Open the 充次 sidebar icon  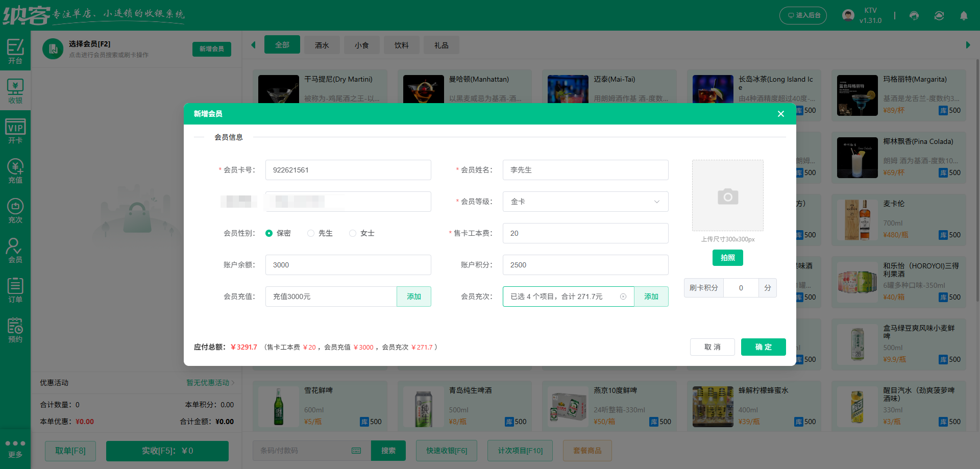tap(15, 211)
